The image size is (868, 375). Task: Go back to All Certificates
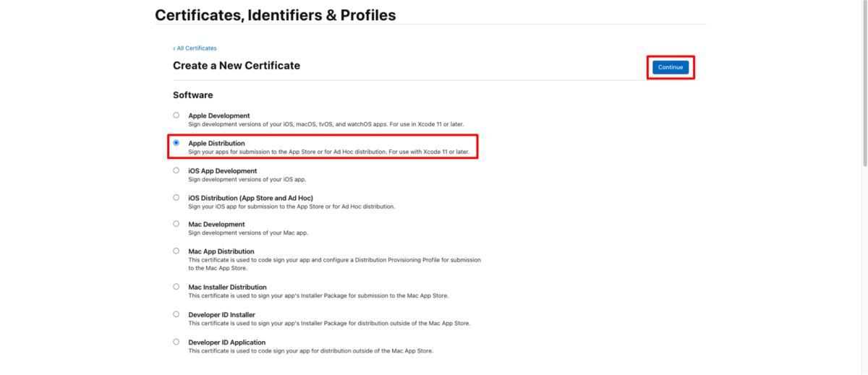(195, 48)
